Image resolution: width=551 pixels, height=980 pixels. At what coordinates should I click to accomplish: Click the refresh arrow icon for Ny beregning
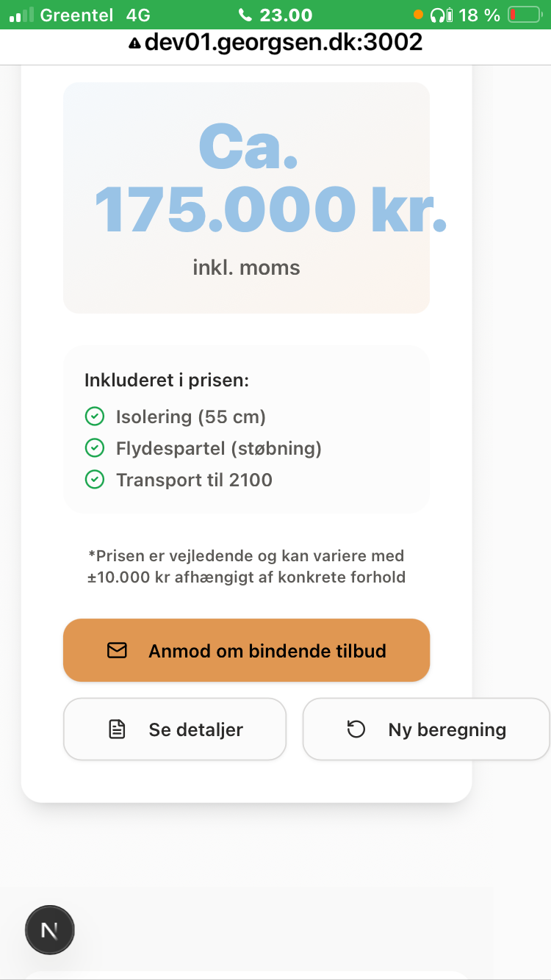pyautogui.click(x=356, y=729)
